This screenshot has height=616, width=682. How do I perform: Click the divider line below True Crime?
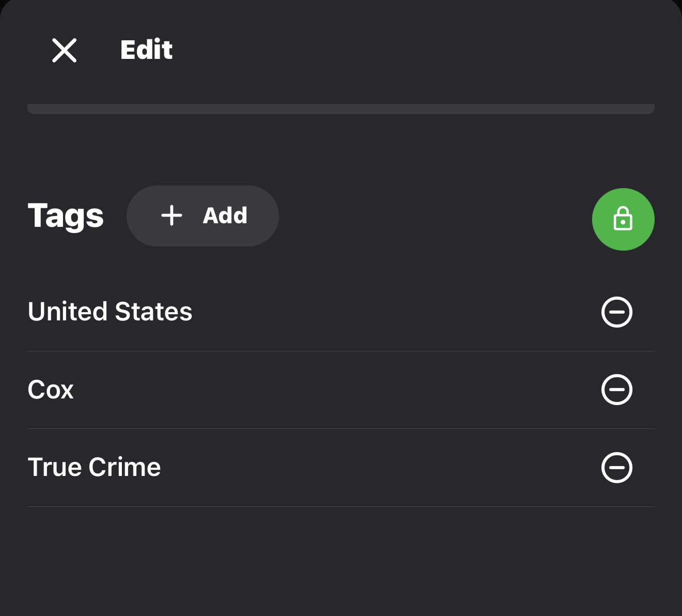tap(341, 506)
